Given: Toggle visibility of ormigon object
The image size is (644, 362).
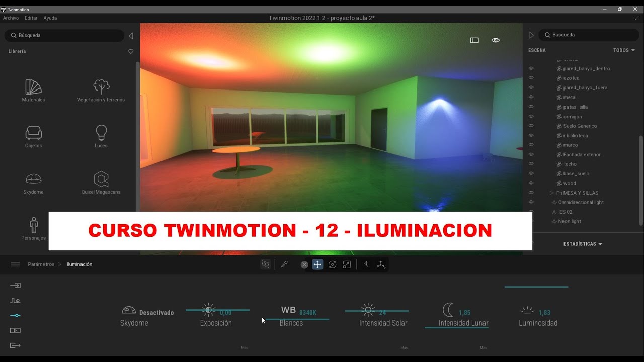Looking at the screenshot, I should 531,116.
